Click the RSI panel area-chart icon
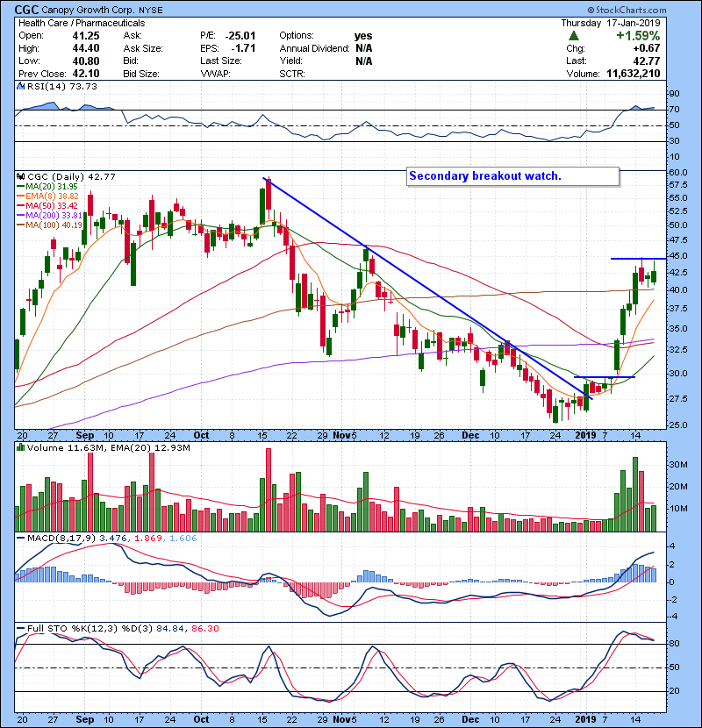 pos(20,86)
